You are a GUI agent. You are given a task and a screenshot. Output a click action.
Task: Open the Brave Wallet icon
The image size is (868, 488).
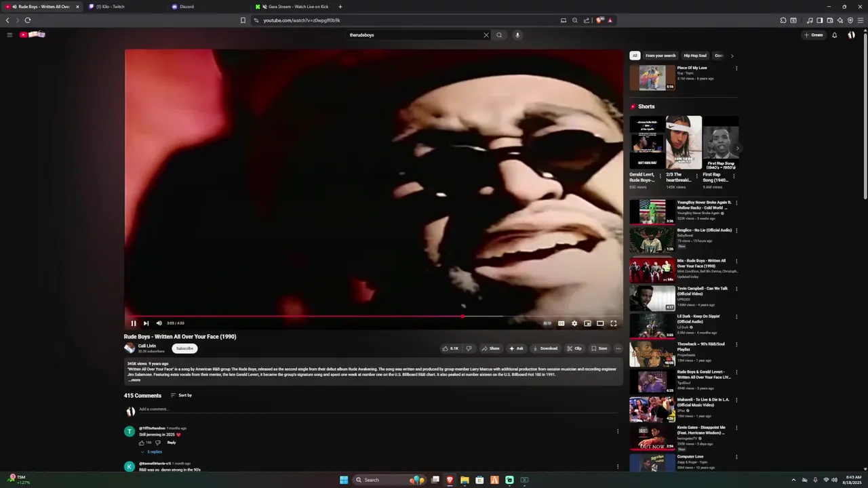click(x=829, y=20)
